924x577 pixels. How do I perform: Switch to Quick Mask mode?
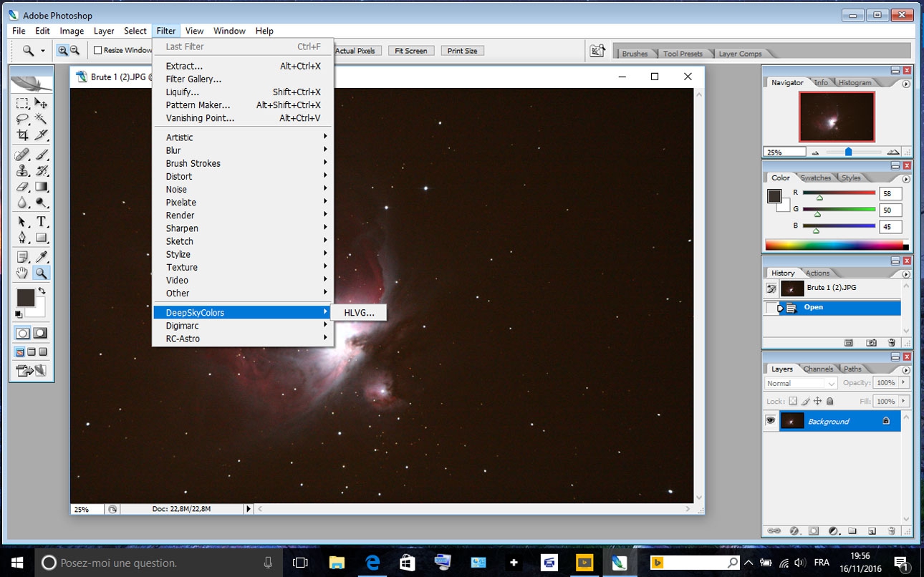(x=41, y=333)
